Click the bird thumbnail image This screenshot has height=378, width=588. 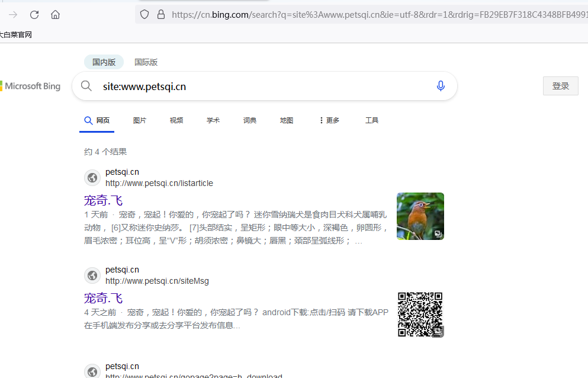click(420, 216)
